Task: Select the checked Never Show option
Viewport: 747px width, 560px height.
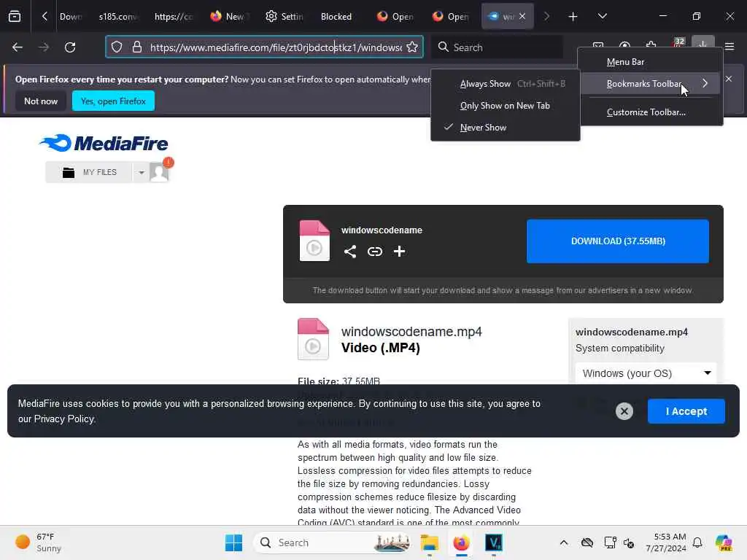Action: [506, 128]
